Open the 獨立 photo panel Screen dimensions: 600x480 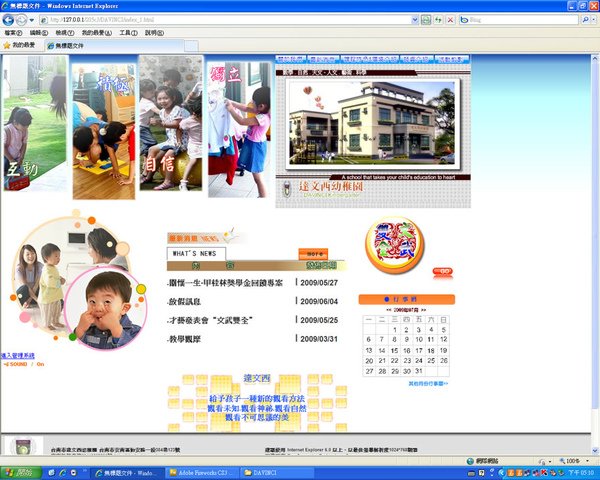click(x=239, y=129)
